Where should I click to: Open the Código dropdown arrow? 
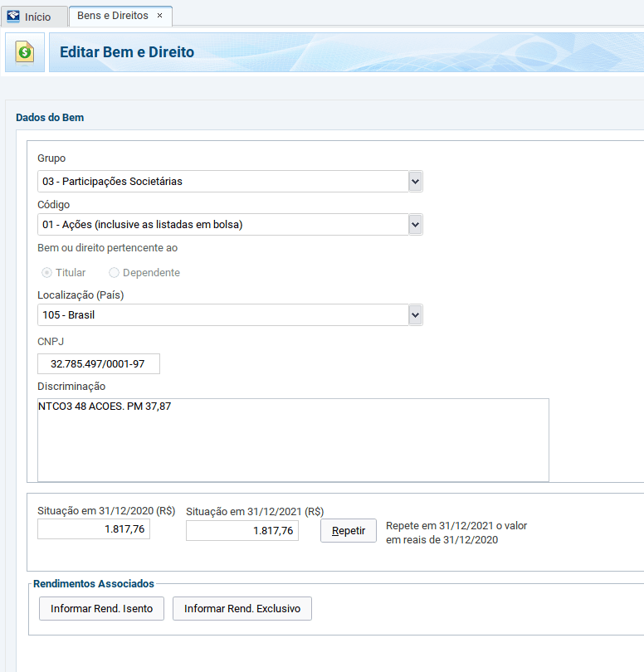tap(415, 224)
